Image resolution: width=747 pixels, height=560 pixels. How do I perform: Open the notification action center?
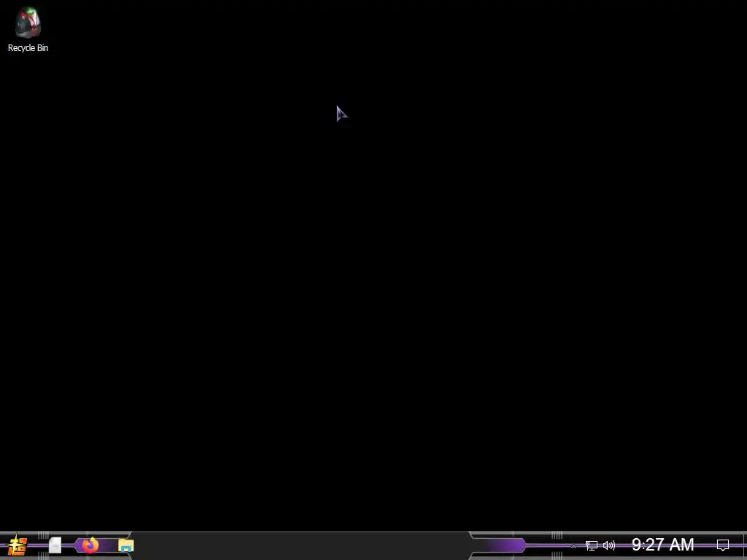(723, 545)
